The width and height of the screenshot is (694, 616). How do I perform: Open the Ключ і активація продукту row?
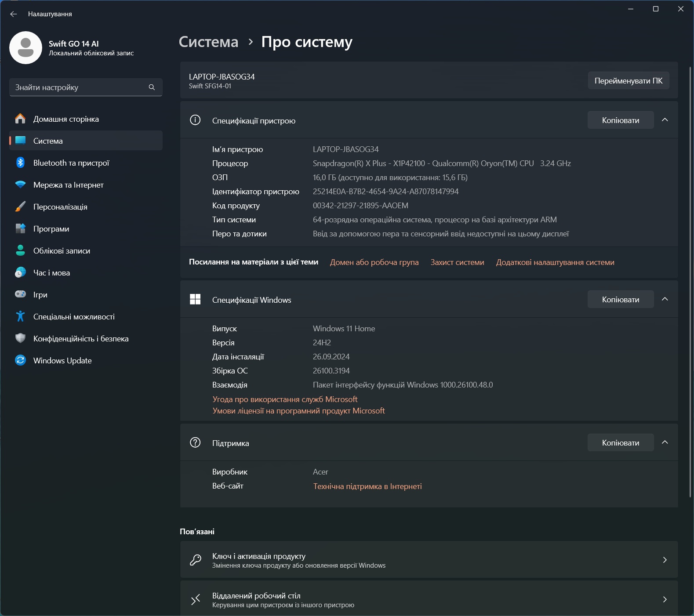click(429, 559)
